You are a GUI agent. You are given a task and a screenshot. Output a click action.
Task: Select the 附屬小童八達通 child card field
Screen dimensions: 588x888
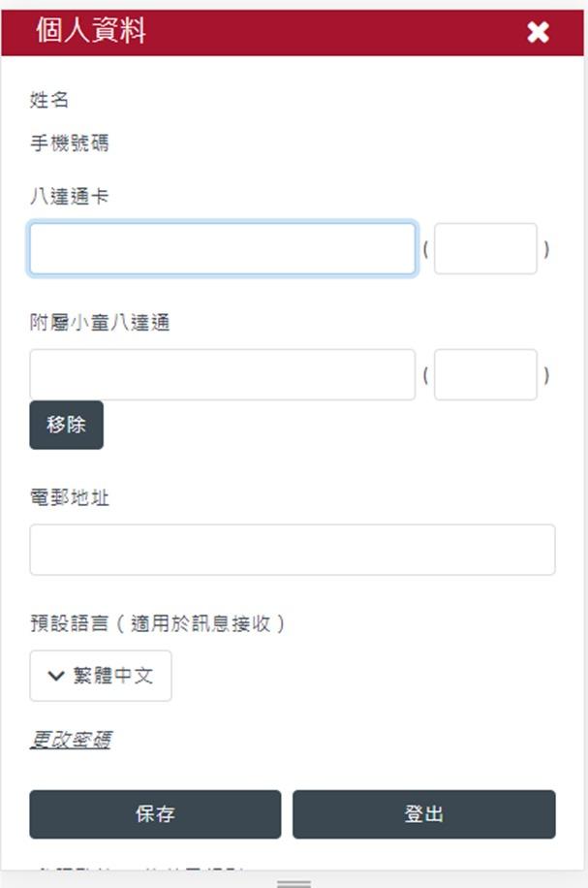(221, 375)
